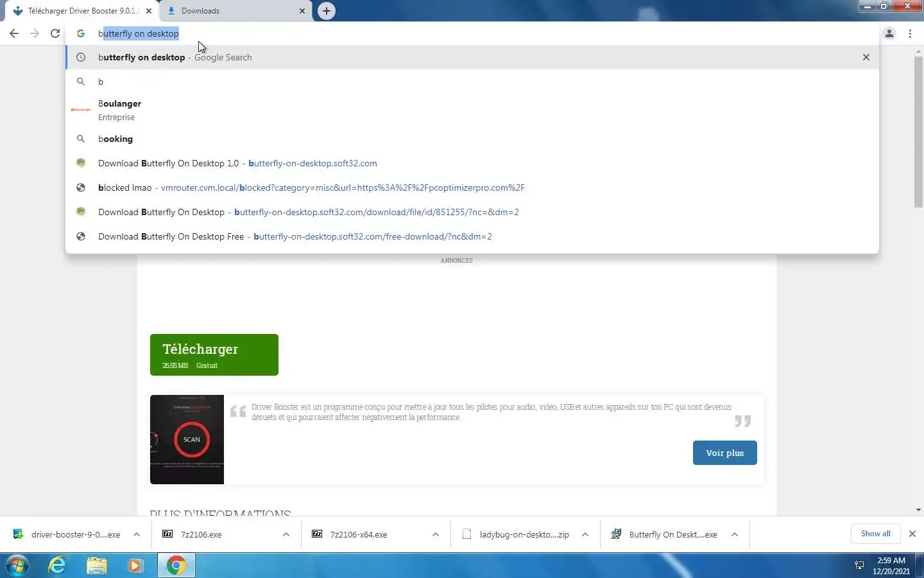The height and width of the screenshot is (578, 924).
Task: Click the Gratuit label on download button
Action: click(x=207, y=365)
